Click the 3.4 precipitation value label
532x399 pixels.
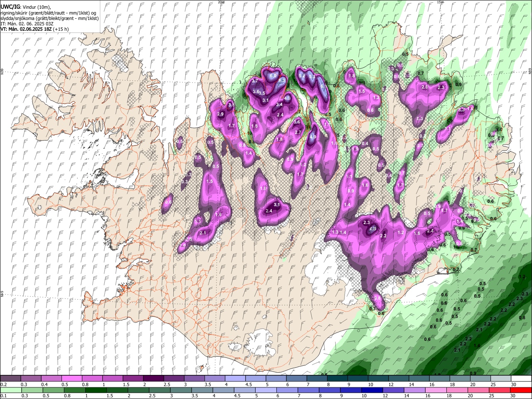click(x=279, y=105)
